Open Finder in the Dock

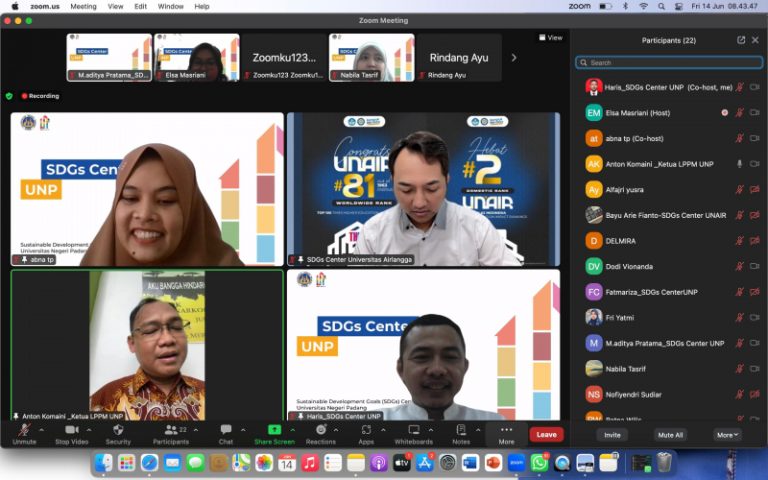click(103, 463)
